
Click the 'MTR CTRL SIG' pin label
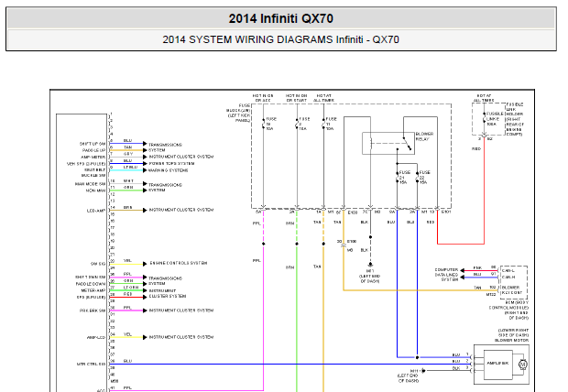pyautogui.click(x=92, y=365)
